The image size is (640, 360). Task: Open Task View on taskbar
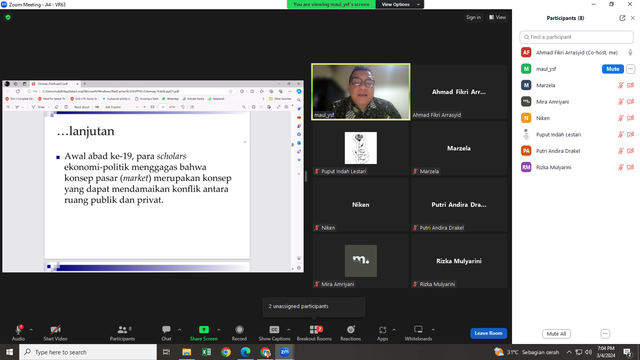(x=166, y=352)
